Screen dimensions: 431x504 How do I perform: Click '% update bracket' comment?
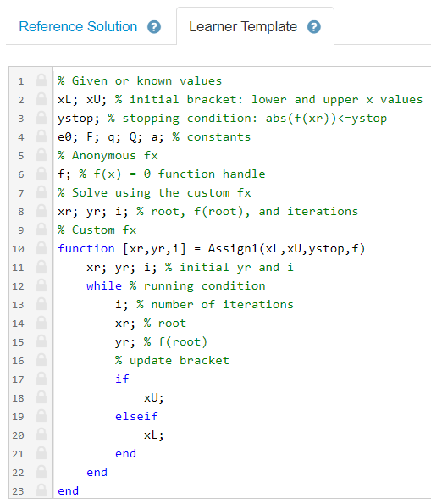click(x=172, y=361)
